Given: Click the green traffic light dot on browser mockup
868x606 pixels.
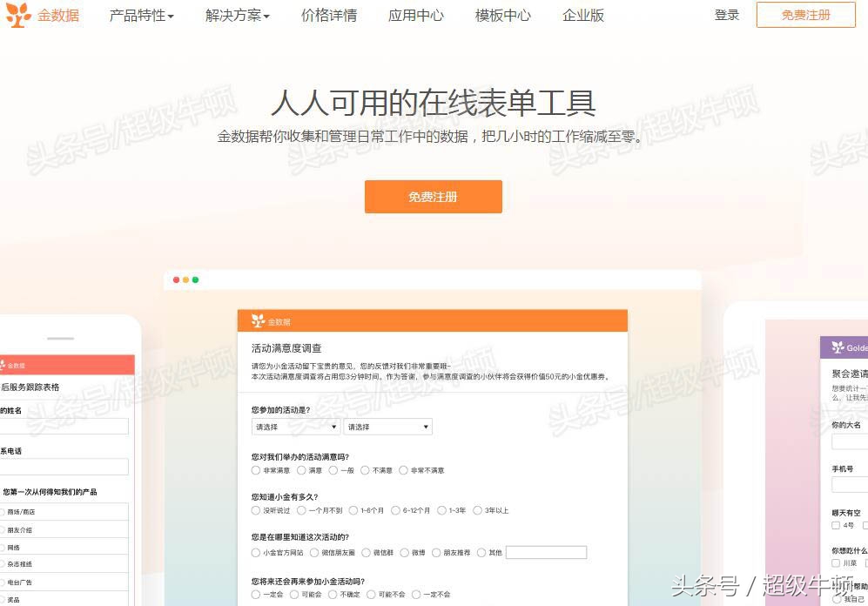Looking at the screenshot, I should tap(194, 279).
